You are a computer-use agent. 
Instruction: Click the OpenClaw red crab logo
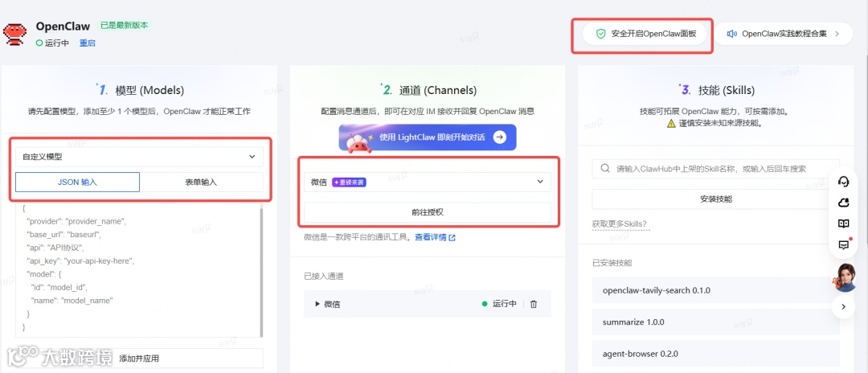pyautogui.click(x=15, y=35)
